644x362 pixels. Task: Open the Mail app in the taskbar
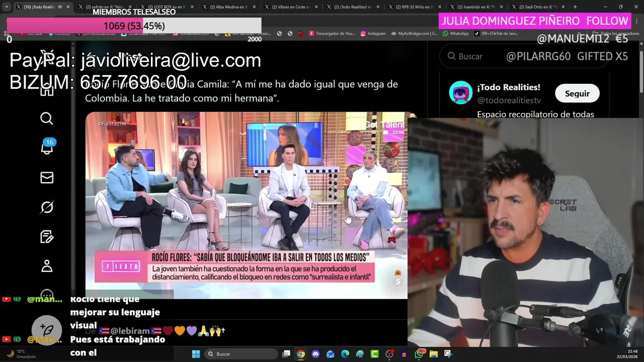point(330,354)
